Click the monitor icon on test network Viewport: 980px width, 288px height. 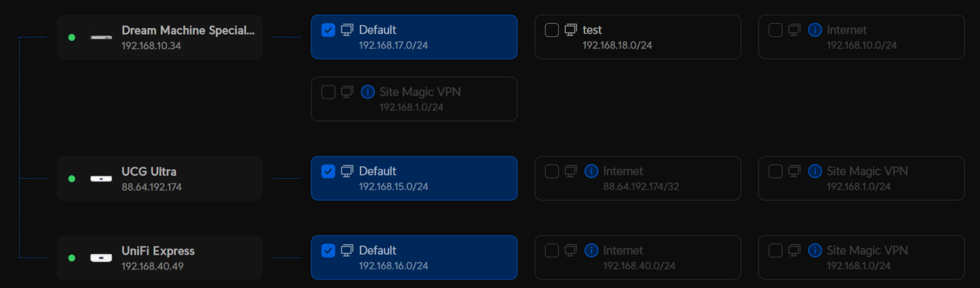point(570,30)
